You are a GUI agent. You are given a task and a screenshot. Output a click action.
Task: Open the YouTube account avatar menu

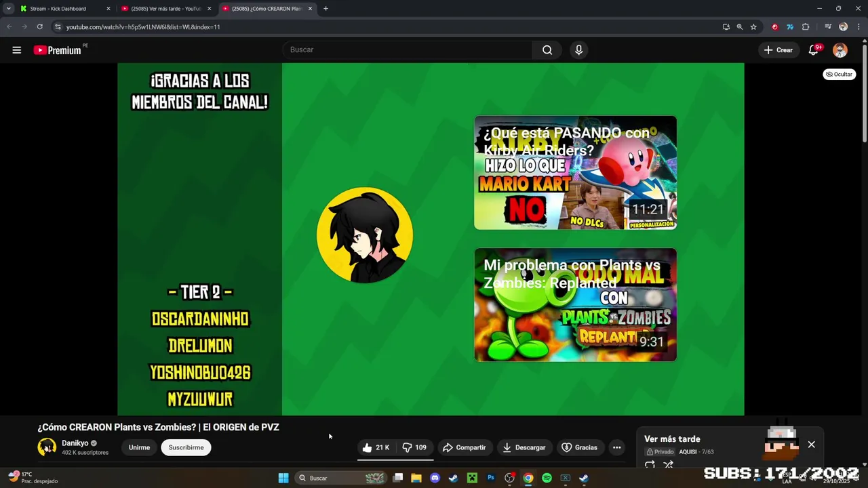840,50
